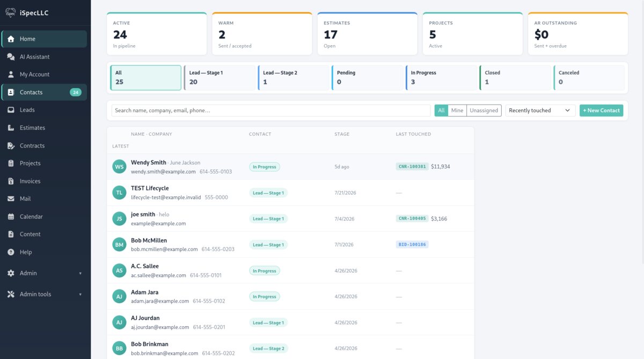Viewport: 644px width, 359px height.
Task: Click the Content file icon
Action: [11, 234]
